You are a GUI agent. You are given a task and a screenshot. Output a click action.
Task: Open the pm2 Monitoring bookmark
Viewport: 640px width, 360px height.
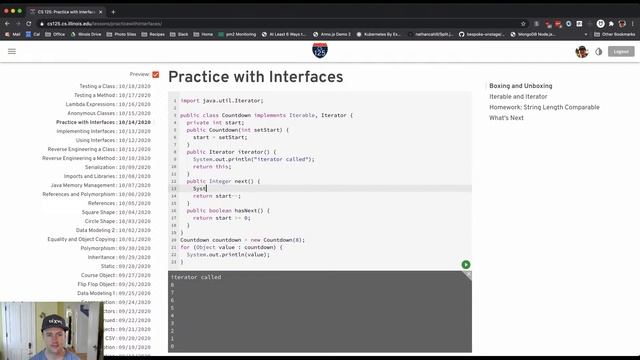(237, 34)
